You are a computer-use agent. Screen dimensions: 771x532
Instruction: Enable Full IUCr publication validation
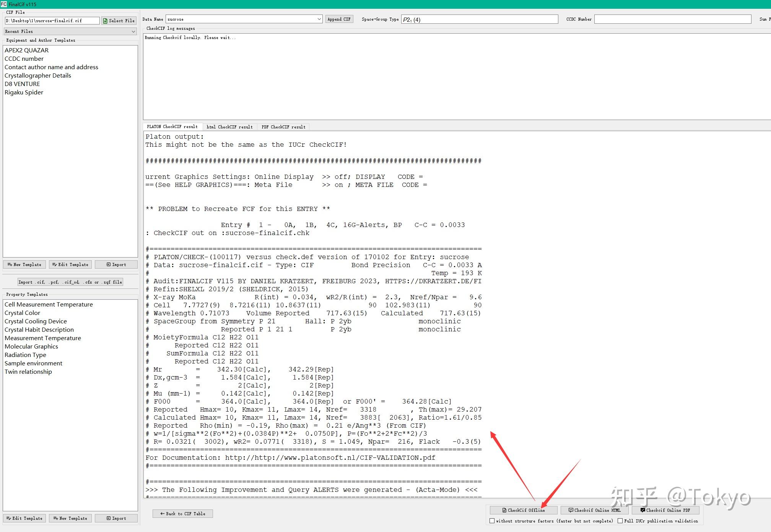click(x=620, y=521)
